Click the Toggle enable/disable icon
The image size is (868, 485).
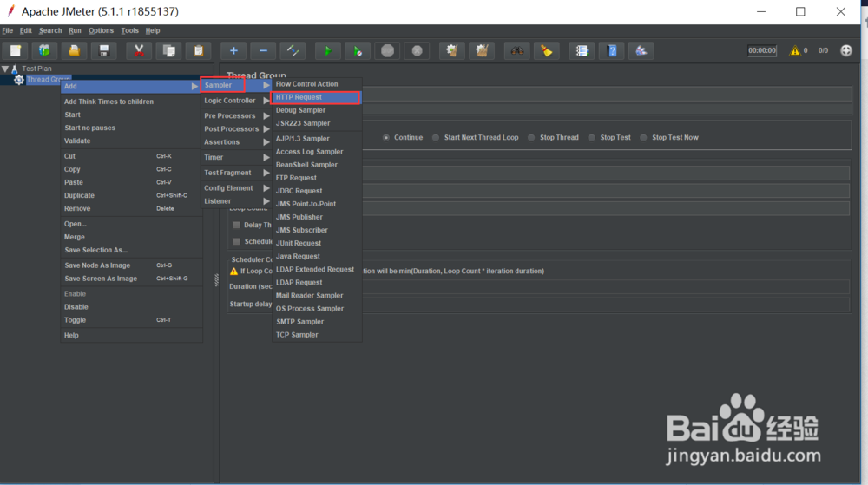293,51
